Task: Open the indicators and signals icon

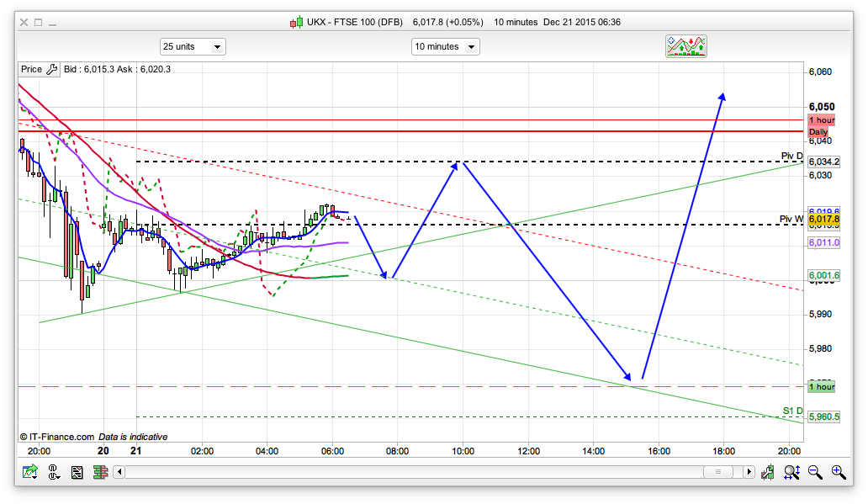Action: click(686, 46)
